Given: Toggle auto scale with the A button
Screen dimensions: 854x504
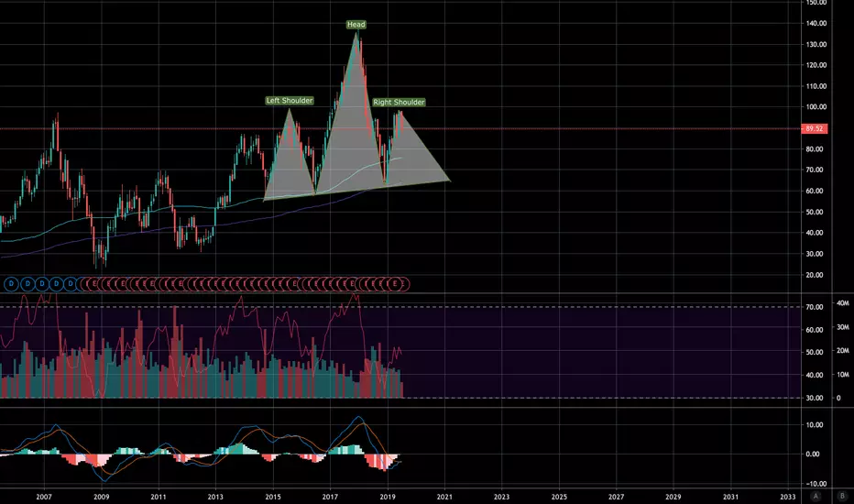Looking at the screenshot, I should pos(816,496).
